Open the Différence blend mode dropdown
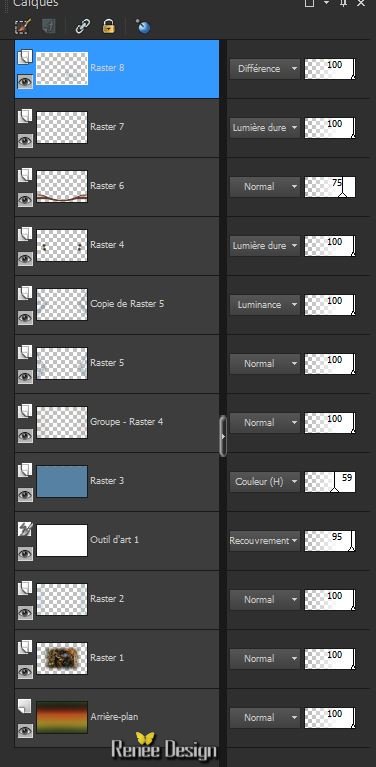The height and width of the screenshot is (767, 376). click(x=265, y=69)
